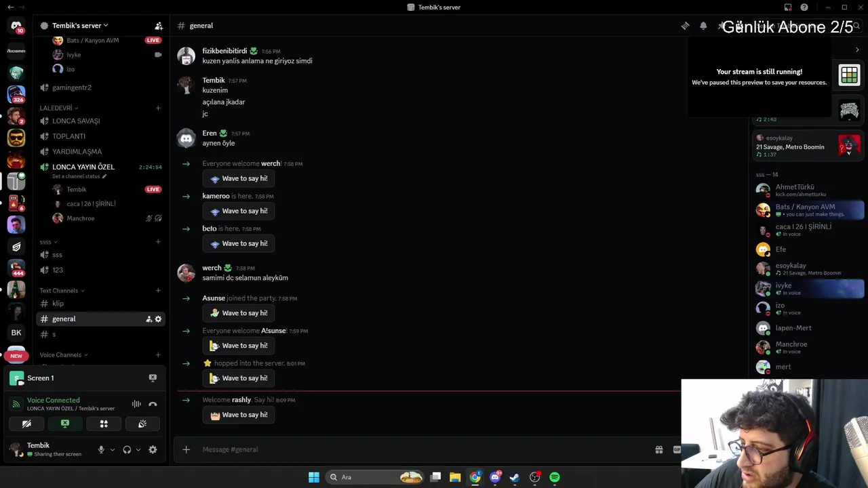Open the Help question mark icon
The height and width of the screenshot is (488, 868).
point(804,7)
